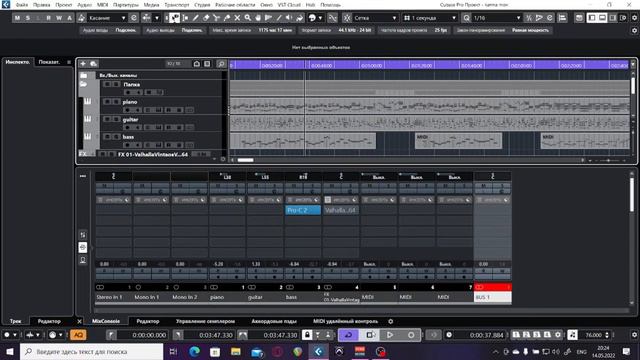The height and width of the screenshot is (360, 640).
Task: Select the Mute X tool
Action: point(237,18)
